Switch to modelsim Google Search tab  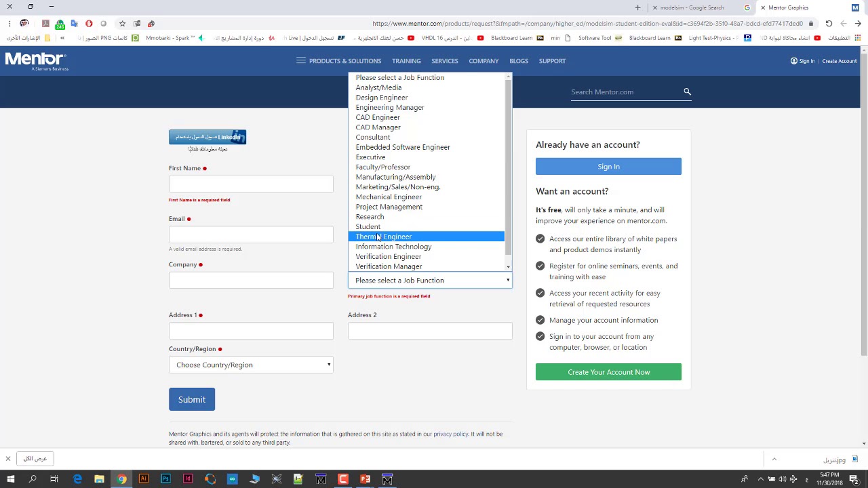tap(702, 7)
